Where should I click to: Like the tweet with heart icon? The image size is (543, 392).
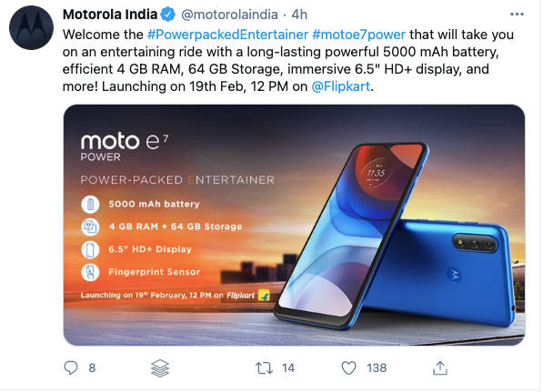pos(348,368)
